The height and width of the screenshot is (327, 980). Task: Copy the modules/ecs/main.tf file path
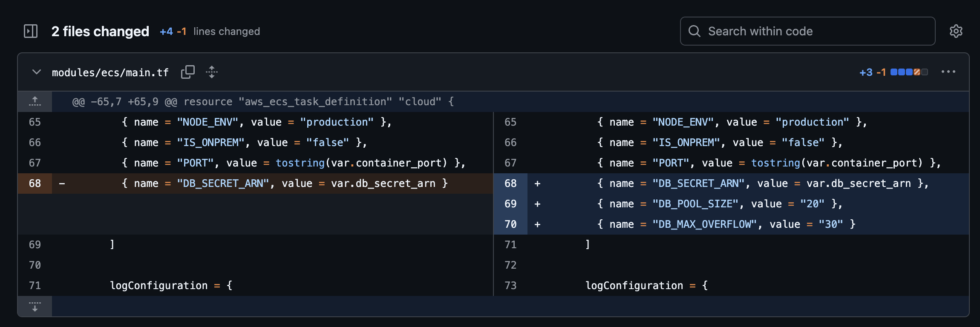point(187,72)
